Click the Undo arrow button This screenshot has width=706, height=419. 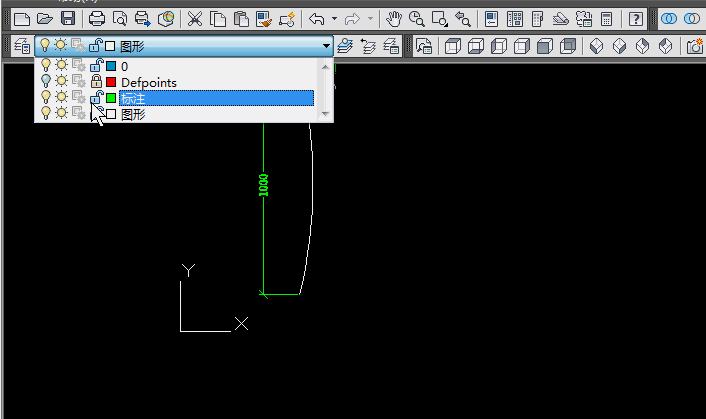[x=317, y=18]
